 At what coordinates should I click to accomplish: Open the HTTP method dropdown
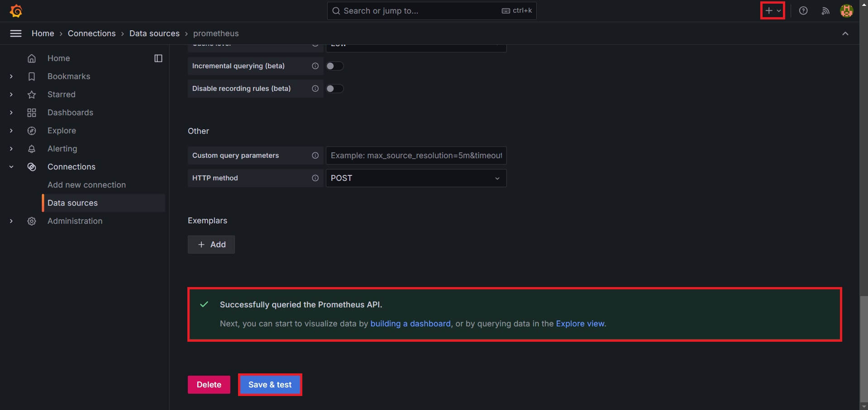(415, 178)
